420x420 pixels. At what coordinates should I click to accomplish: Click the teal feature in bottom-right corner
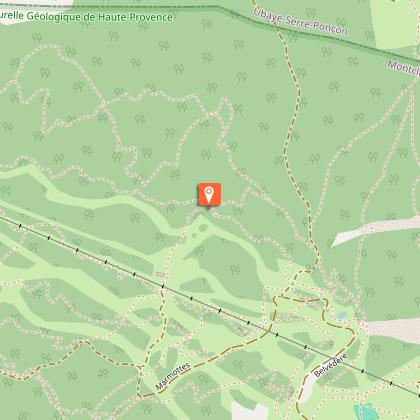click(367, 411)
